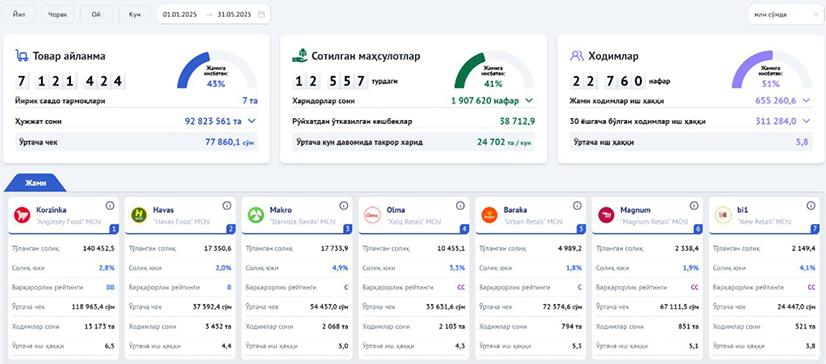Click end date 31.05.2025 field
This screenshot has width=826, height=364.
click(x=234, y=15)
